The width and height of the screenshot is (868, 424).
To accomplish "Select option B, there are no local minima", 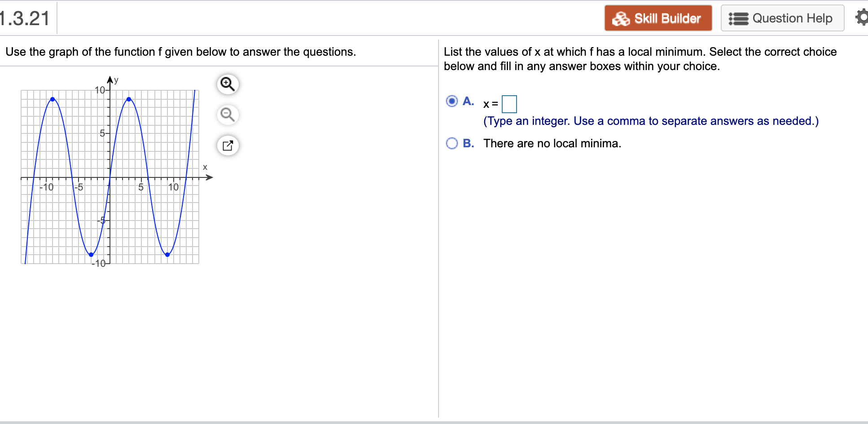I will [452, 143].
